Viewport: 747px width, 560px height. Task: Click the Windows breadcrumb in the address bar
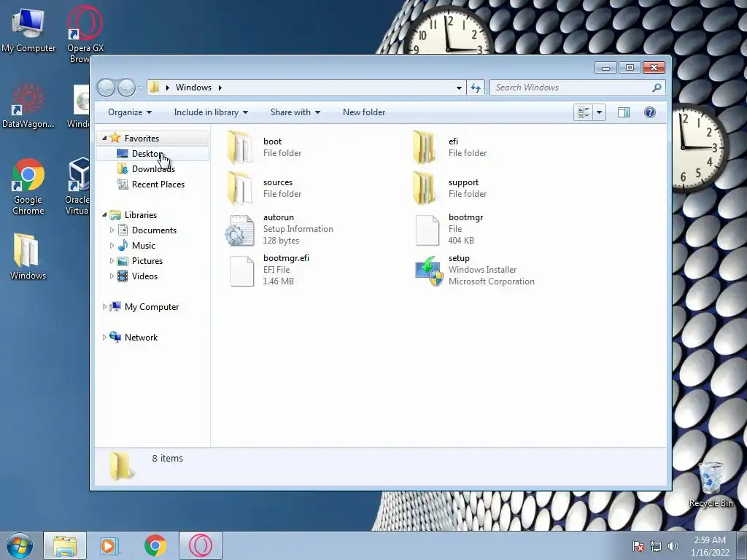click(x=193, y=87)
